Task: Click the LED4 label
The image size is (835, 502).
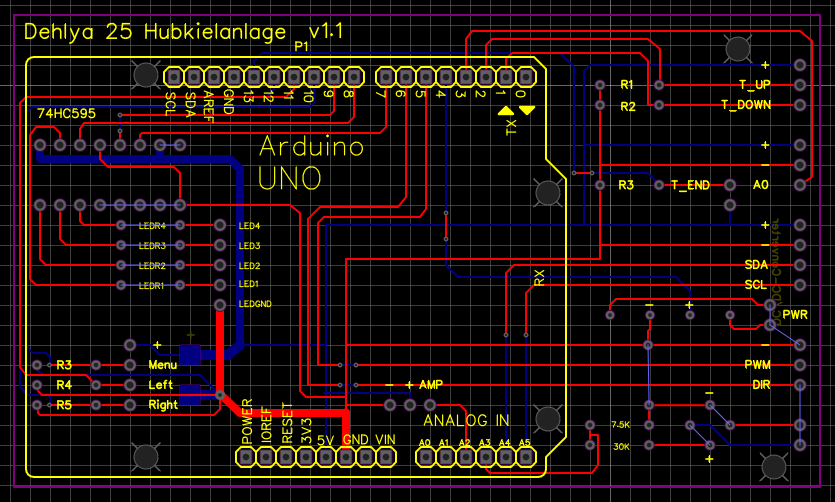Action: click(x=250, y=226)
